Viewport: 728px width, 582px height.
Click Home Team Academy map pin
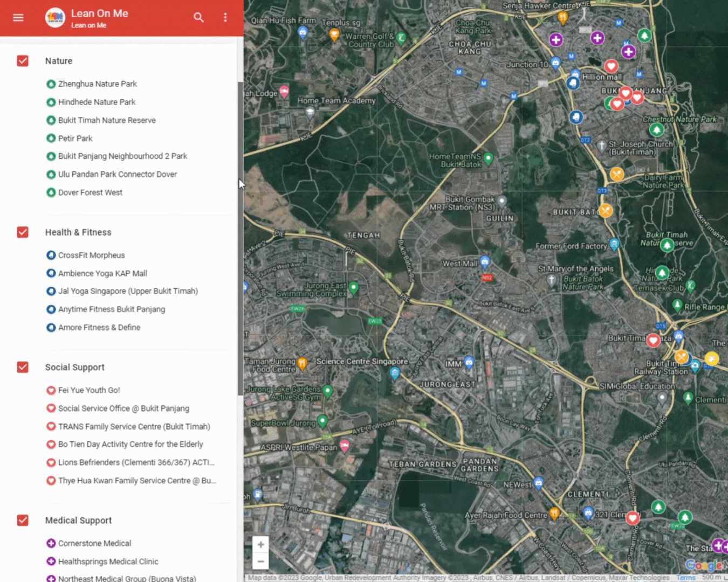310,113
